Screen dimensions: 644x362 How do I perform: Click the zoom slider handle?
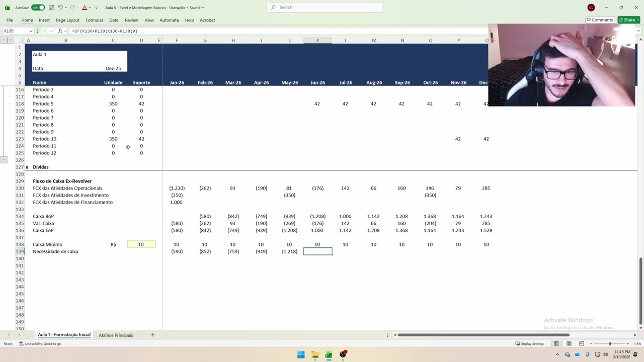point(610,344)
